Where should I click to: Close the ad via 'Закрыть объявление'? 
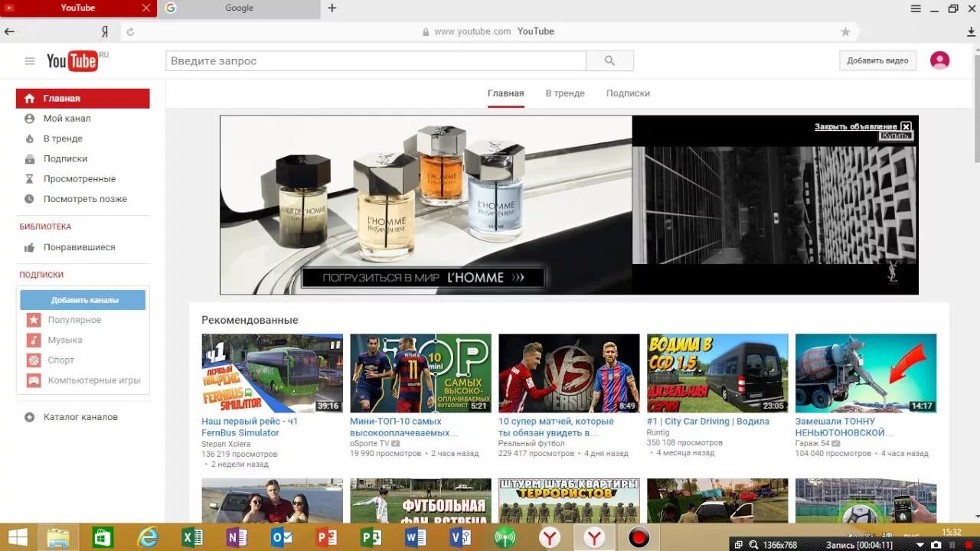(863, 126)
